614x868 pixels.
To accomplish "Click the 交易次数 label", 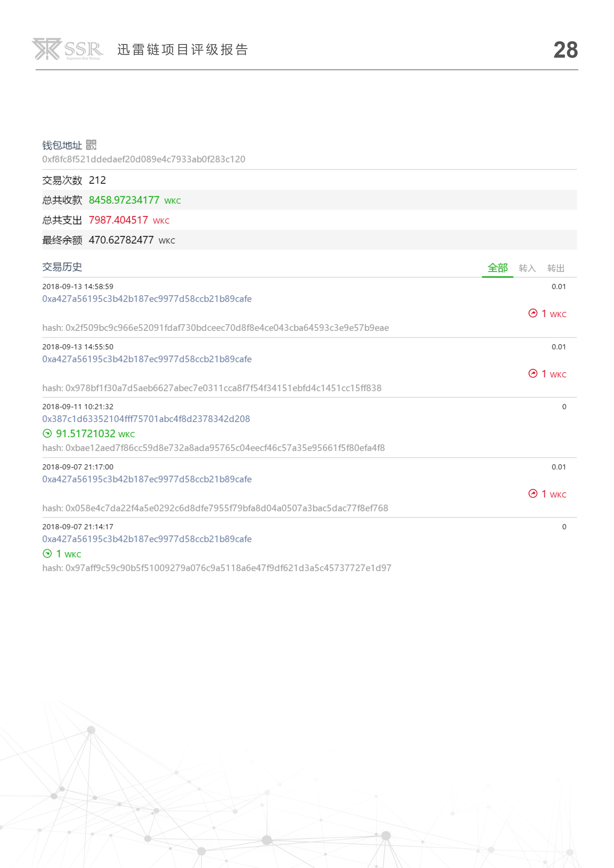I will click(62, 180).
